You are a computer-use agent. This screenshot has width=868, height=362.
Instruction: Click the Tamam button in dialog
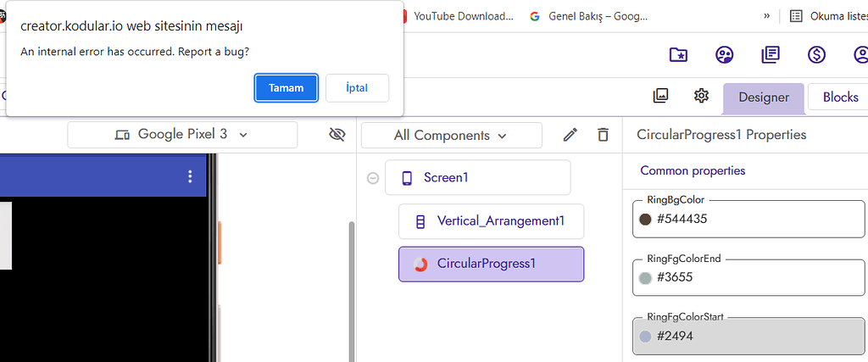pos(287,88)
